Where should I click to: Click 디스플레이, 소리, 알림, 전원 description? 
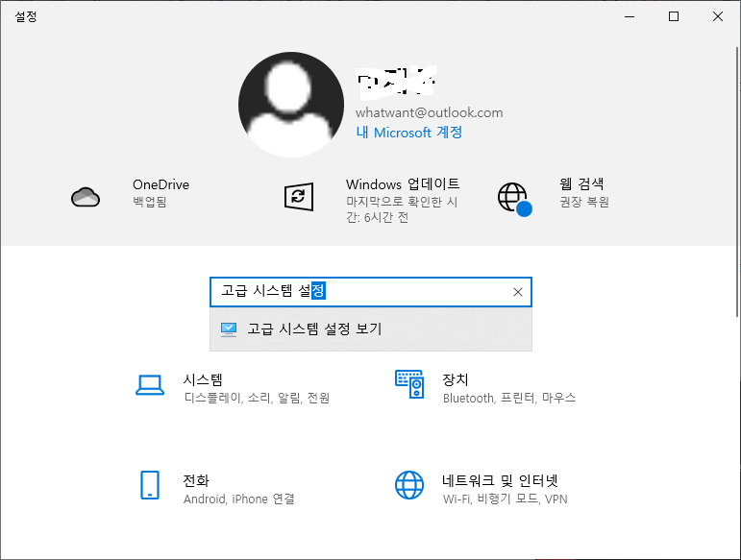pyautogui.click(x=257, y=398)
